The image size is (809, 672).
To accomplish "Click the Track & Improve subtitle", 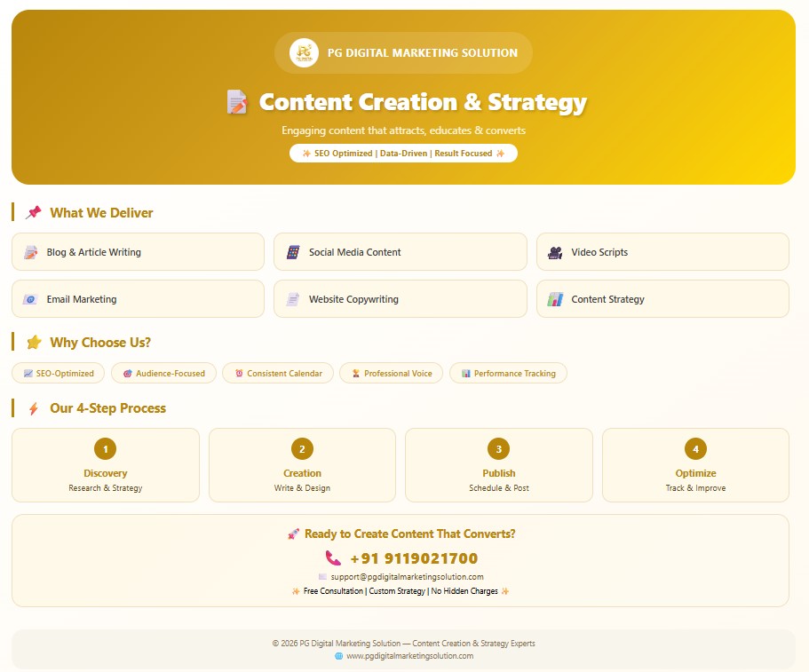I will click(695, 488).
